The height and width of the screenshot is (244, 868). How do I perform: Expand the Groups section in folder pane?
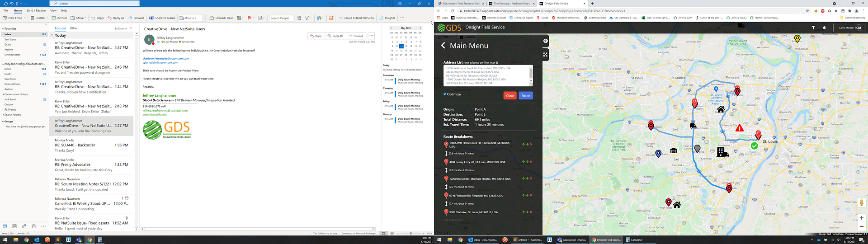(3, 121)
